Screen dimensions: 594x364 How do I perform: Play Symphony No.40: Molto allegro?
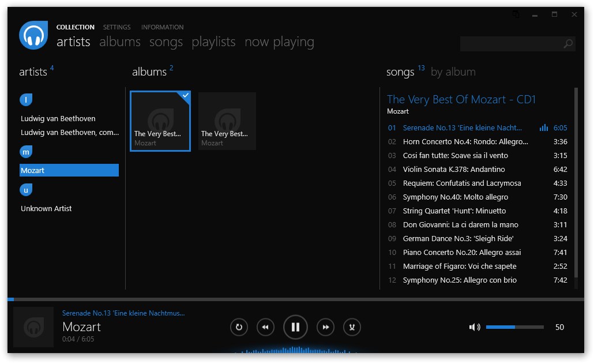click(x=477, y=197)
